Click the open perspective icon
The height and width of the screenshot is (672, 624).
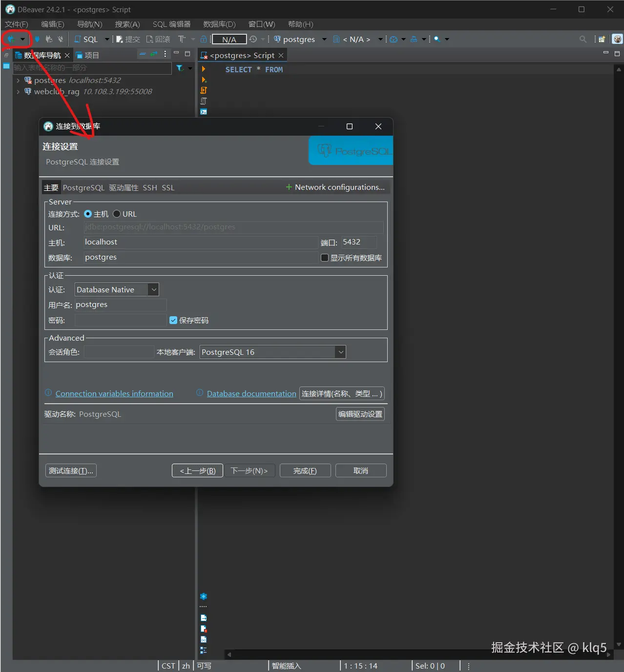tap(602, 39)
